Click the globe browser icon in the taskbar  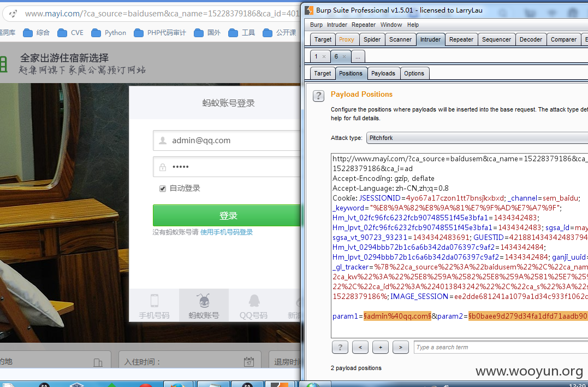[313, 384]
